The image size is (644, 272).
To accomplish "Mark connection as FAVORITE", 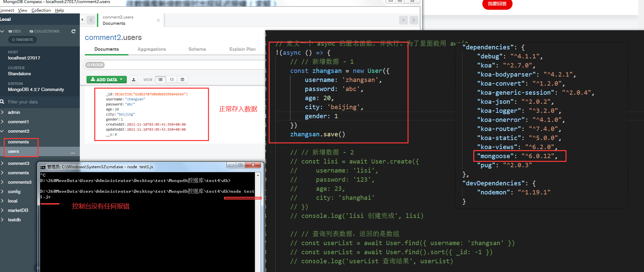I will (x=22, y=40).
